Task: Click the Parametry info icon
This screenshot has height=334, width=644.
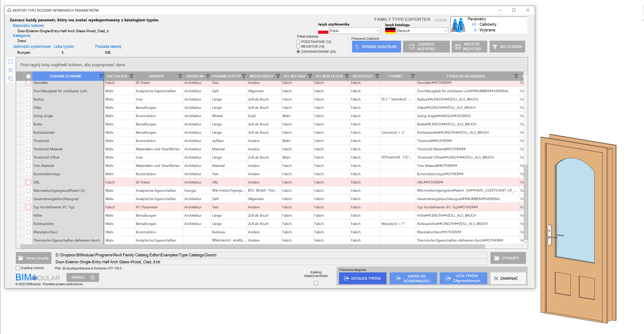Action: click(459, 25)
